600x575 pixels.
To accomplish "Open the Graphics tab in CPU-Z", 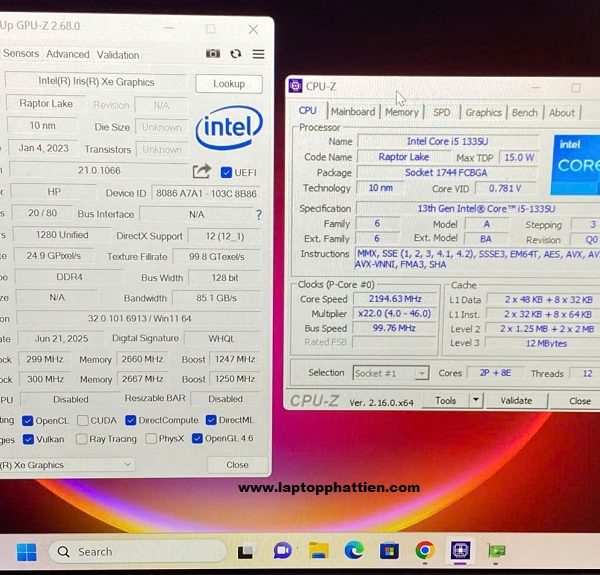I will coord(483,112).
